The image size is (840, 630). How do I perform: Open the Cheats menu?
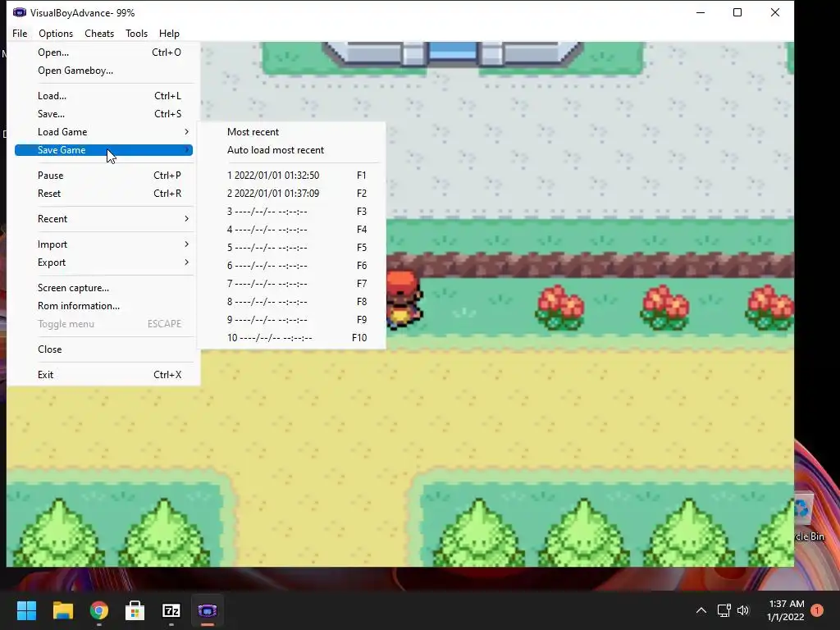coord(99,33)
